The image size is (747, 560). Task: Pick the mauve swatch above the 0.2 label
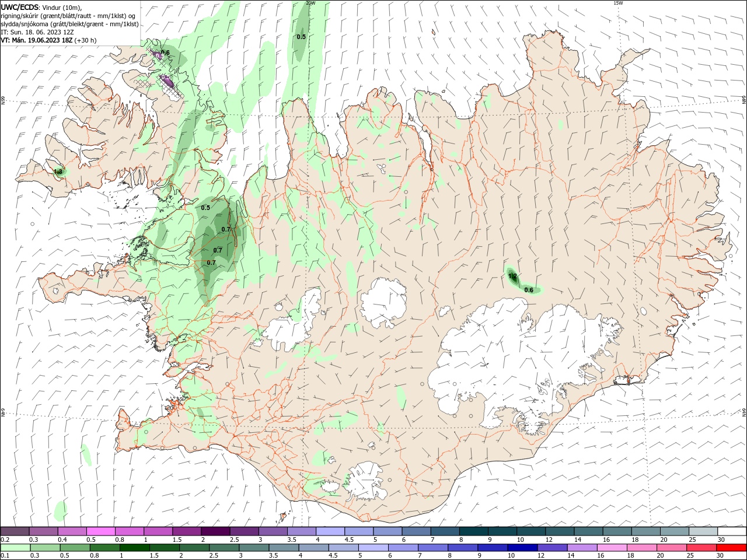click(15, 531)
